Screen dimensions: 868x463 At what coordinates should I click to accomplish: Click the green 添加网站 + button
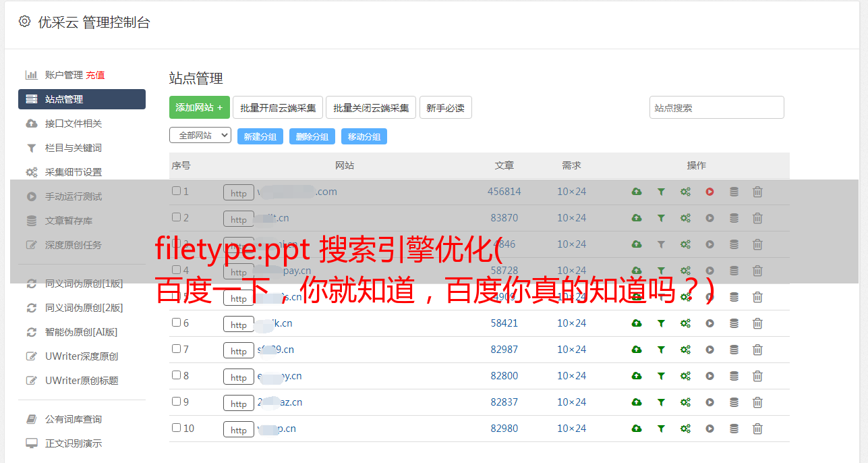tap(200, 107)
